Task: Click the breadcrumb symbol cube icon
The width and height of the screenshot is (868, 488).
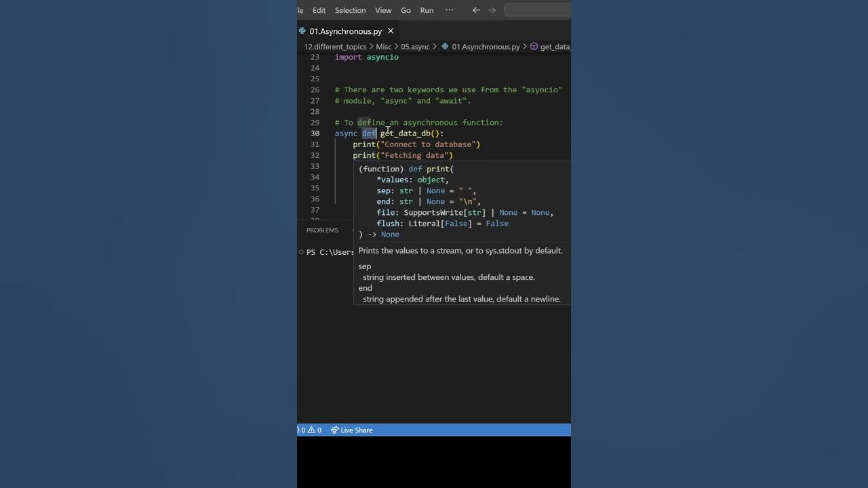Action: click(534, 47)
